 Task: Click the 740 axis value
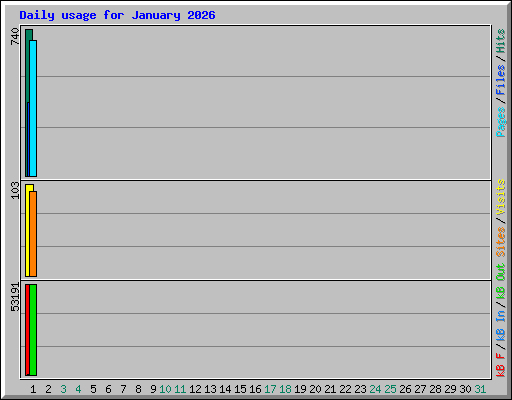tap(15, 36)
